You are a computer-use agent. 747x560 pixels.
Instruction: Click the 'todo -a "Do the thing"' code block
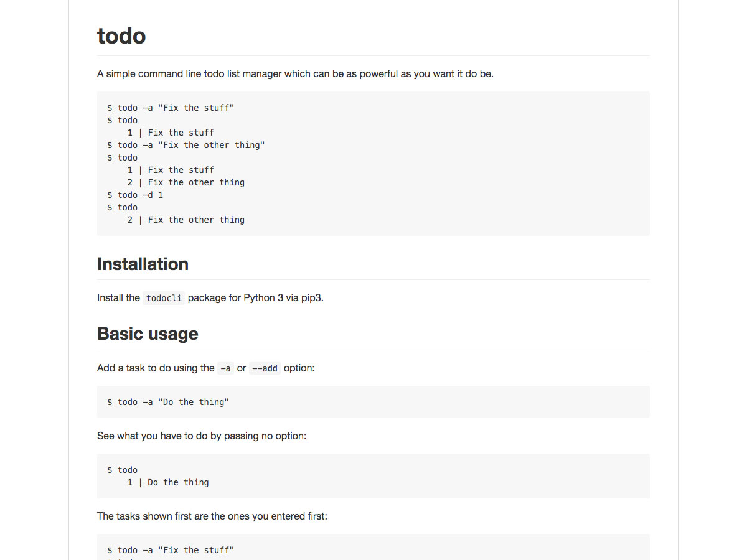click(374, 402)
